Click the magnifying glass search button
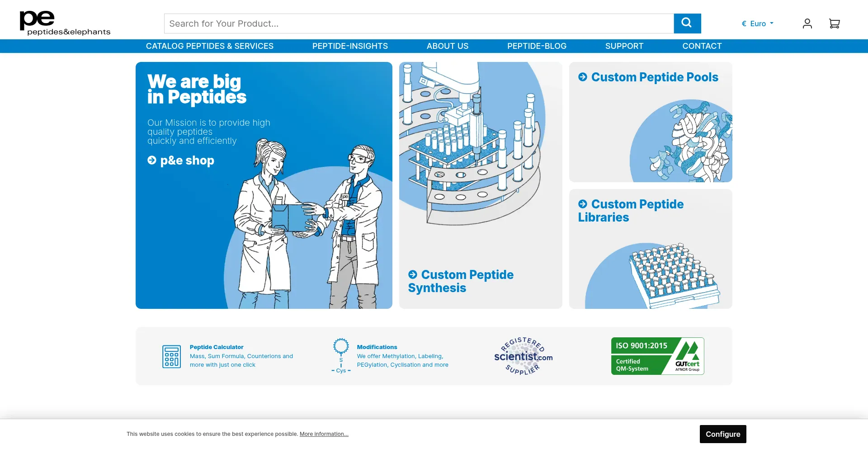This screenshot has width=868, height=449. point(687,24)
